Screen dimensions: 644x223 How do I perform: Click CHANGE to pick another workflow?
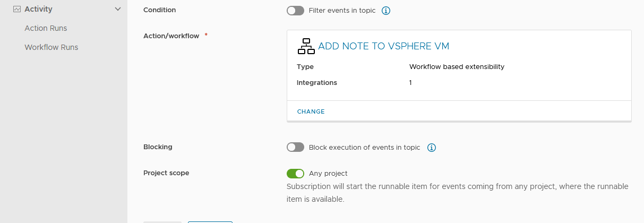pos(311,111)
